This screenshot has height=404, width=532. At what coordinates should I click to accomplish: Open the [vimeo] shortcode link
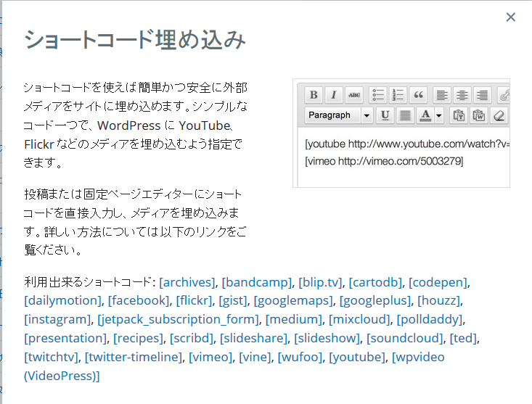210,357
